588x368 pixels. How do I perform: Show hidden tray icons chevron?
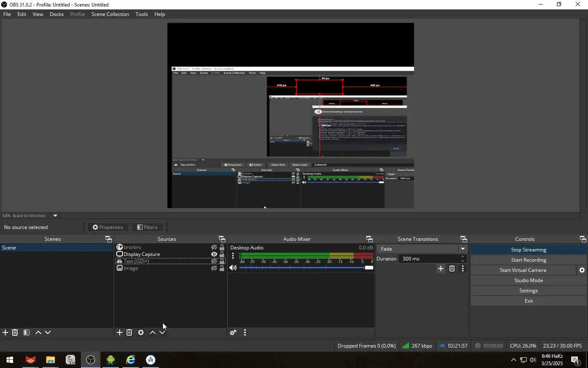pos(513,360)
